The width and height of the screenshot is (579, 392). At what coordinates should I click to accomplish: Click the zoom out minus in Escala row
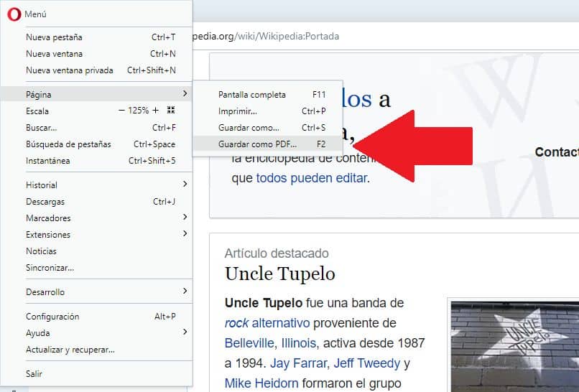click(x=121, y=111)
